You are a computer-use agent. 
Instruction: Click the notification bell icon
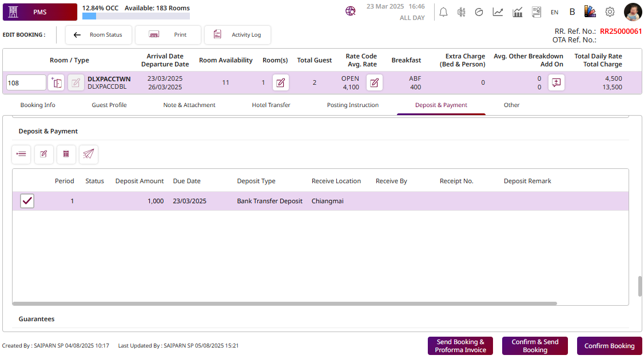(443, 12)
